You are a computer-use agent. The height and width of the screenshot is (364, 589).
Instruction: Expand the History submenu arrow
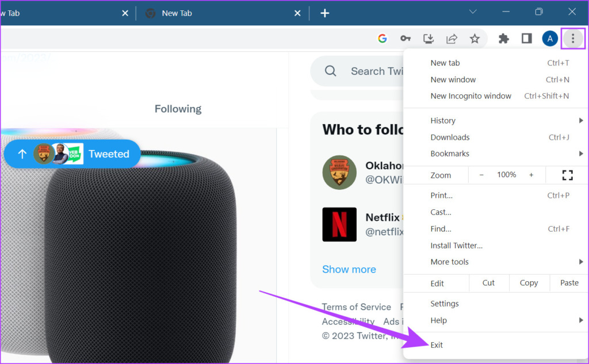coord(580,120)
